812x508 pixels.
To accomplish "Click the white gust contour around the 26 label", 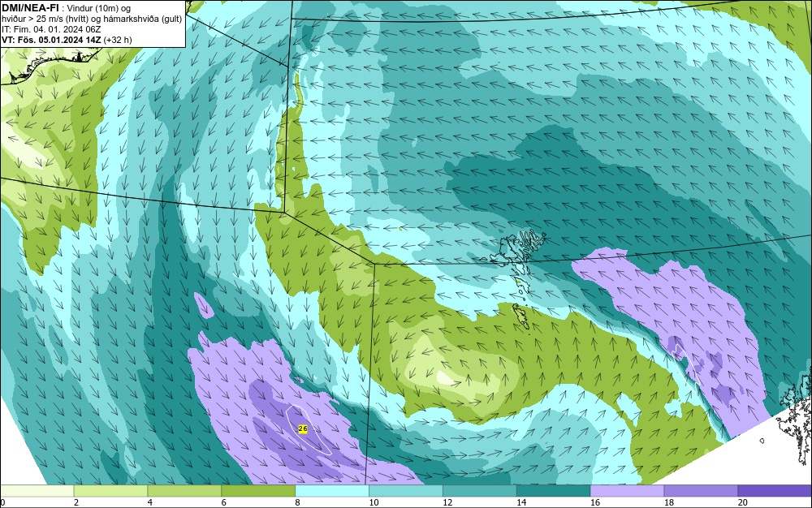I will [308, 429].
